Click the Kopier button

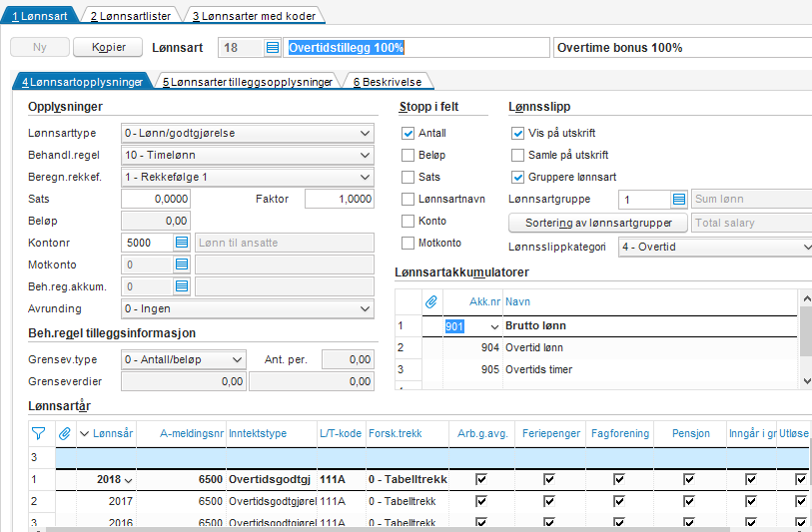pos(108,47)
